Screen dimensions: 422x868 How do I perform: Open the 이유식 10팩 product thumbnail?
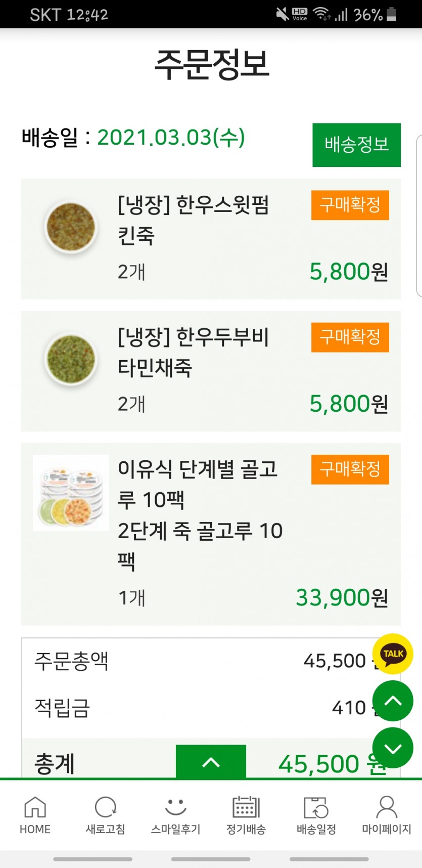coord(71,493)
